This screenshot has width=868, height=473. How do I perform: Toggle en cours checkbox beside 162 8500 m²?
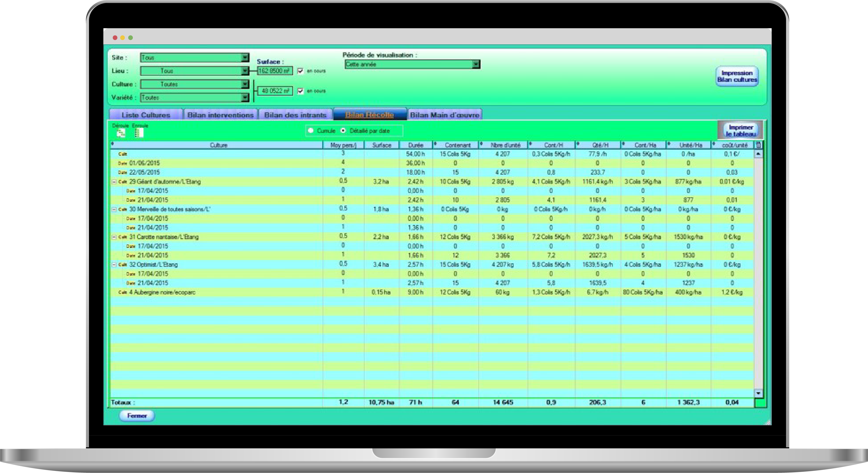(301, 71)
